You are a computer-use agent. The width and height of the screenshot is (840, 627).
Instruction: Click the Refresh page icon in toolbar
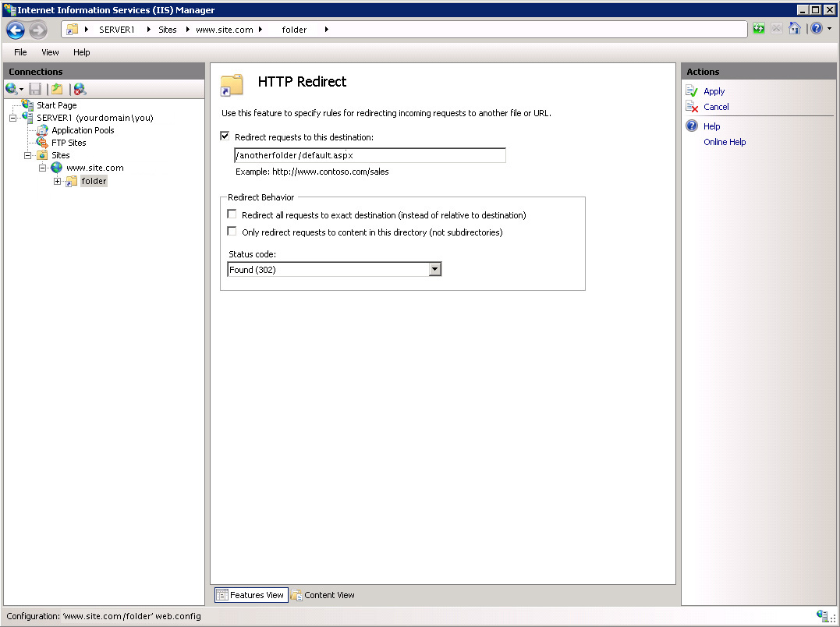point(759,28)
